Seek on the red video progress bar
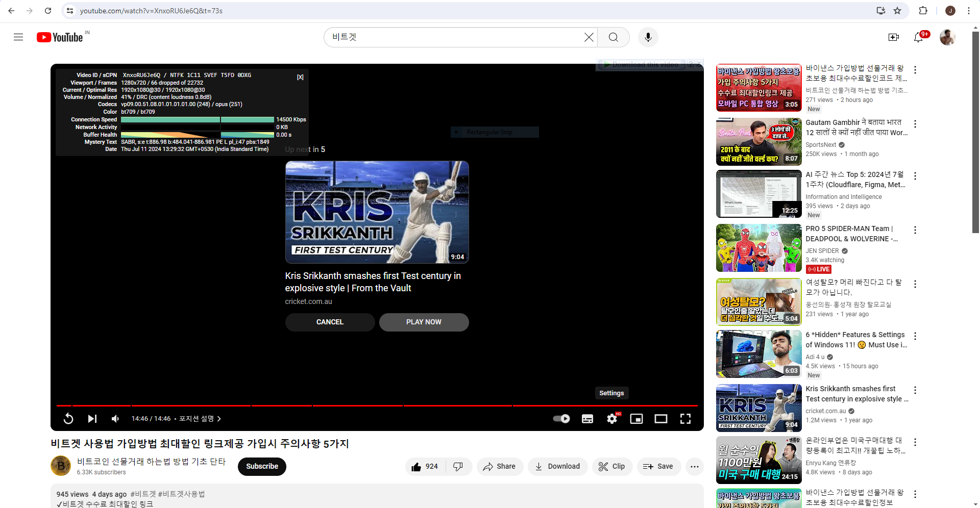This screenshot has height=508, width=980. click(x=377, y=405)
